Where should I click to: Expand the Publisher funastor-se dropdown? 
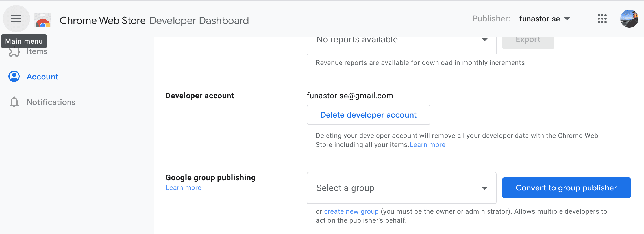[x=545, y=19]
